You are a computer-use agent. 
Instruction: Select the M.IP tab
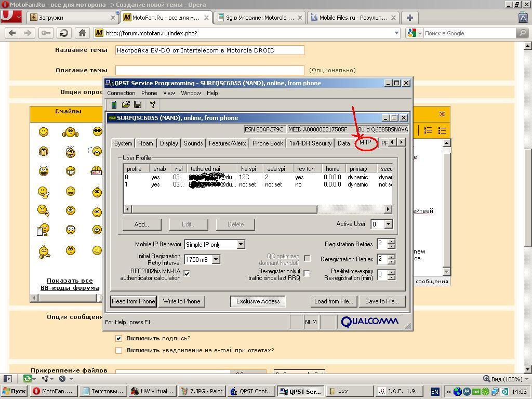365,142
